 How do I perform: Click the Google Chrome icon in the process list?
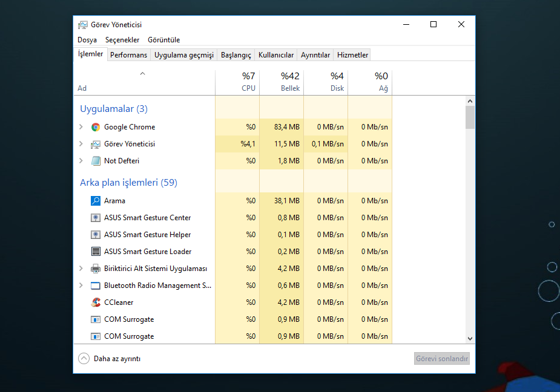point(96,127)
